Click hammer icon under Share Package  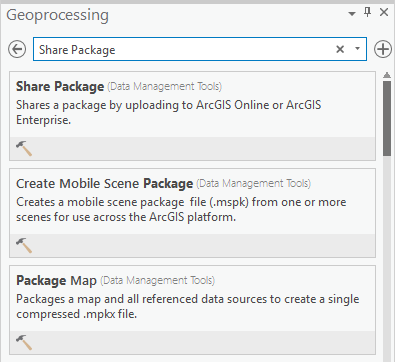point(24,148)
